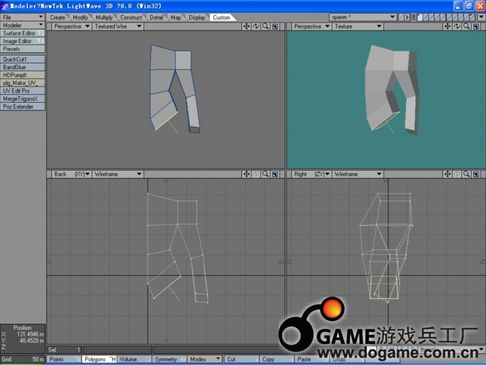Open the Surface Editor

click(22, 33)
